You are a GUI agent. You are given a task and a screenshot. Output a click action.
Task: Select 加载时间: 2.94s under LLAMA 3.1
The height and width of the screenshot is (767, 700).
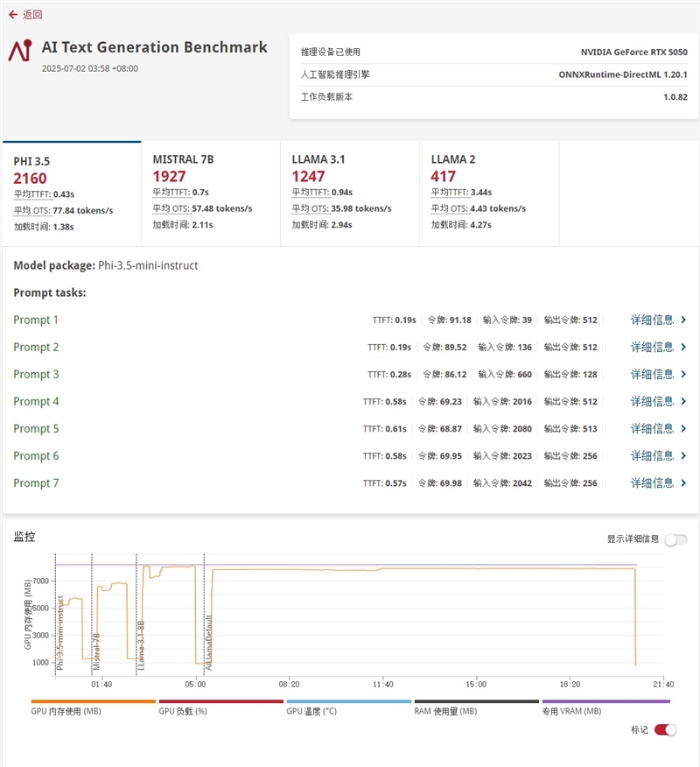coord(322,225)
